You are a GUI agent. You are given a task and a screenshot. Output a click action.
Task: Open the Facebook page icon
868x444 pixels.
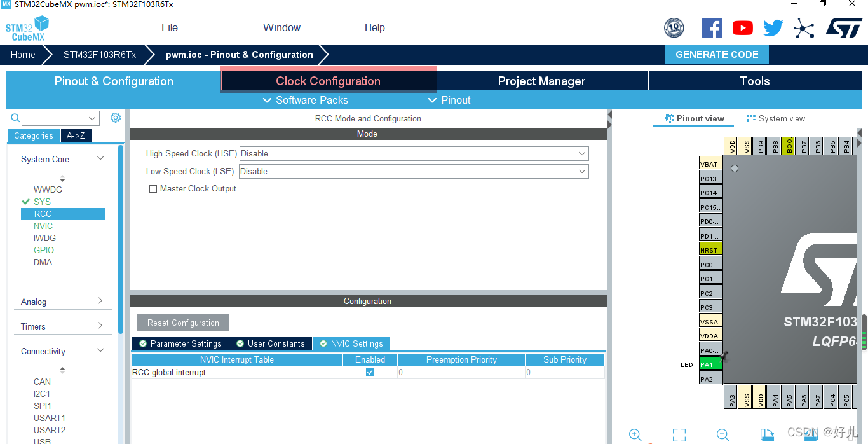pos(712,28)
